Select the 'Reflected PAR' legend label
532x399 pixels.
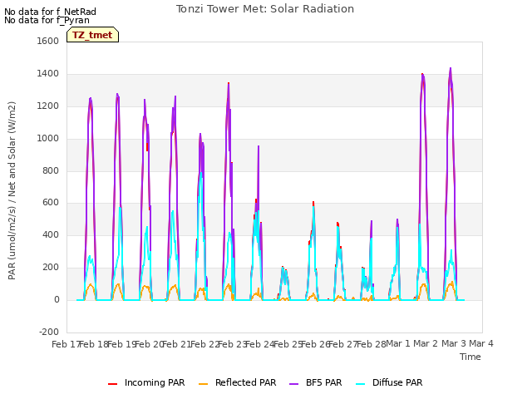point(246,382)
